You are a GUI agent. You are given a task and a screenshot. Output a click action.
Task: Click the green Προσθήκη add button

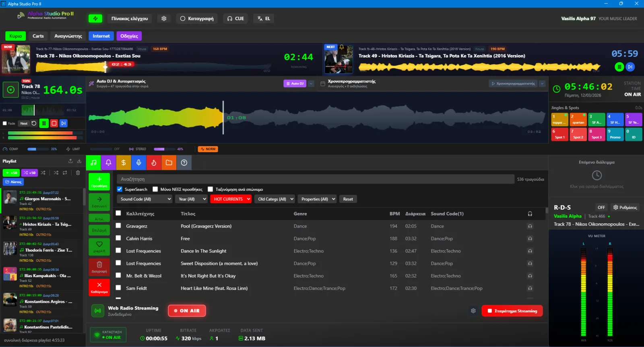click(x=99, y=182)
